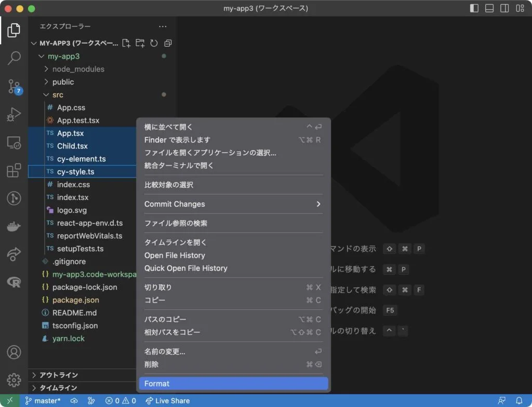Viewport: 532px width, 407px height.
Task: Open the Commit Changes submenu
Action: click(233, 204)
